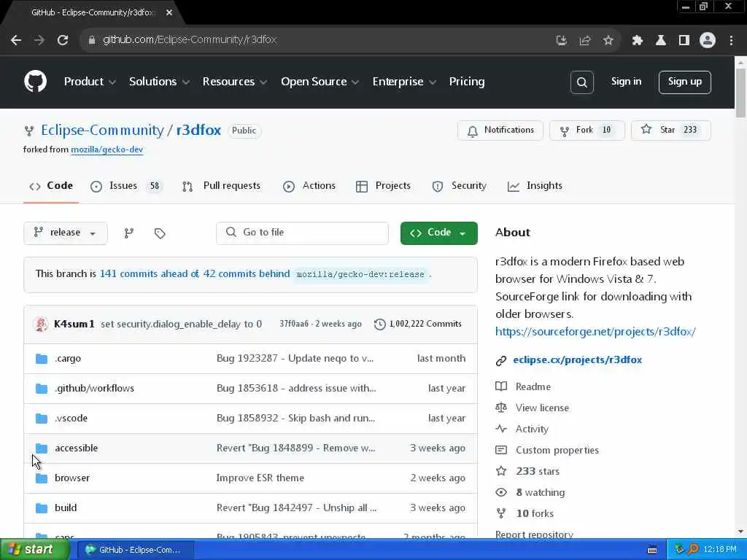Open the sourceforge.net r3dfox project link
The width and height of the screenshot is (747, 560).
(595, 332)
